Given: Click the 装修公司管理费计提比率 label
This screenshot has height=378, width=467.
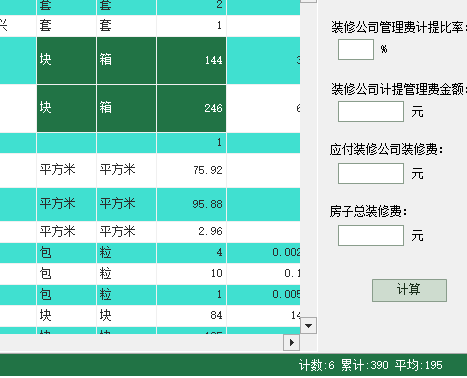Looking at the screenshot, I should (x=398, y=28).
